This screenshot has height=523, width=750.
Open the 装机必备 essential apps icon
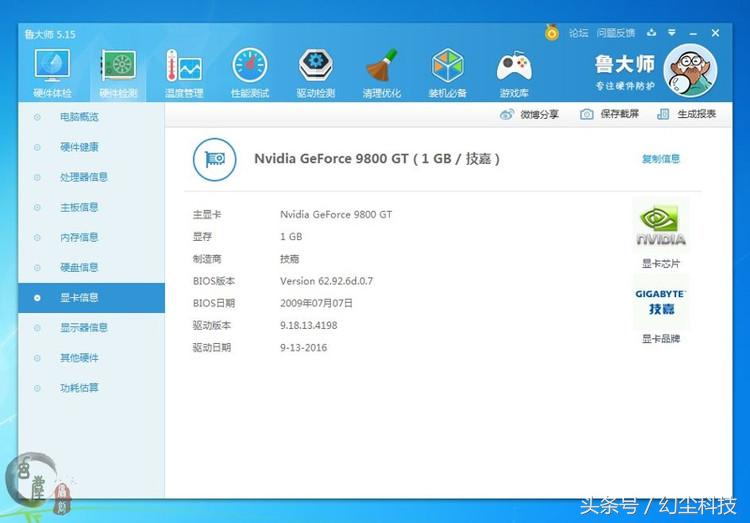[x=448, y=70]
